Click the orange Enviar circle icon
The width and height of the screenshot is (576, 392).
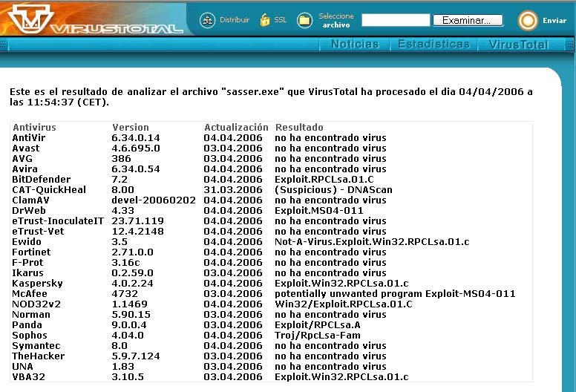pyautogui.click(x=528, y=20)
